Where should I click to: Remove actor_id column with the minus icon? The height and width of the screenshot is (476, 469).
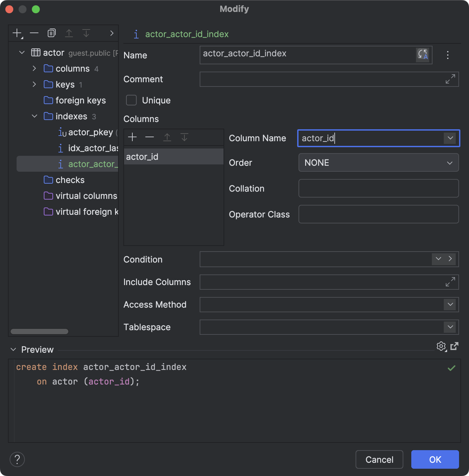click(150, 137)
